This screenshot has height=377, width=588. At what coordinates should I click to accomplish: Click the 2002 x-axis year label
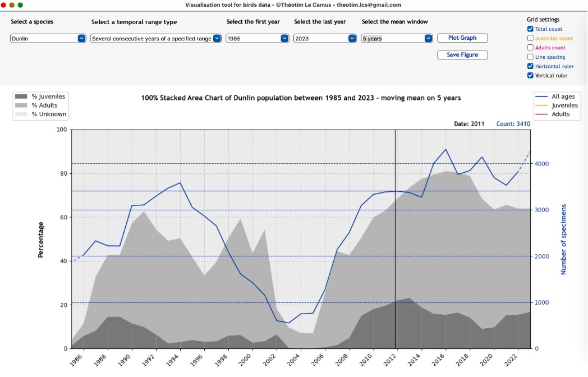point(269,361)
